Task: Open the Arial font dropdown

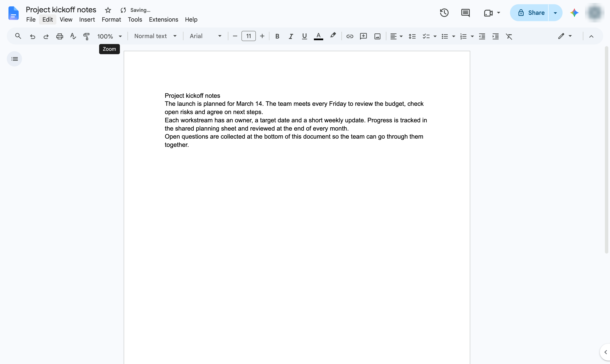Action: 205,36
